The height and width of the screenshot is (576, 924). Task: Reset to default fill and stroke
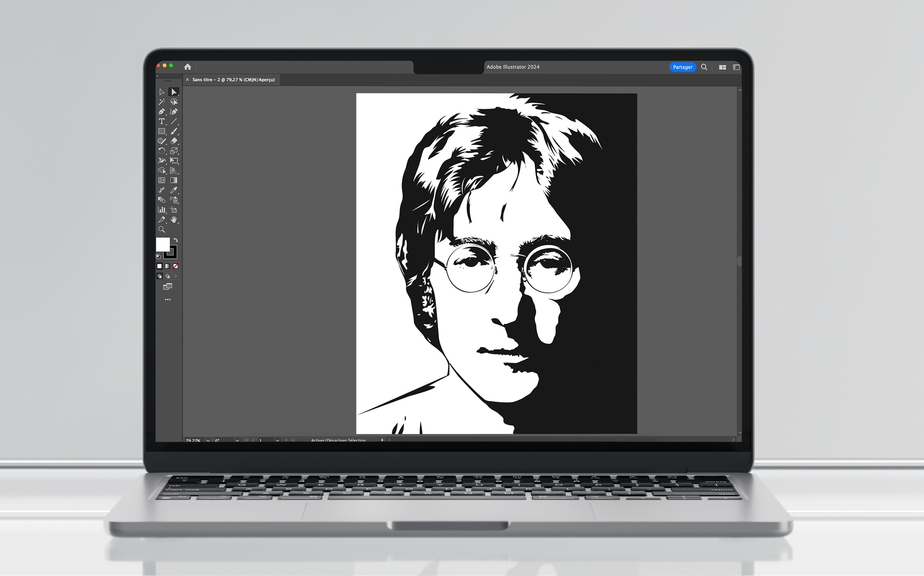(158, 256)
